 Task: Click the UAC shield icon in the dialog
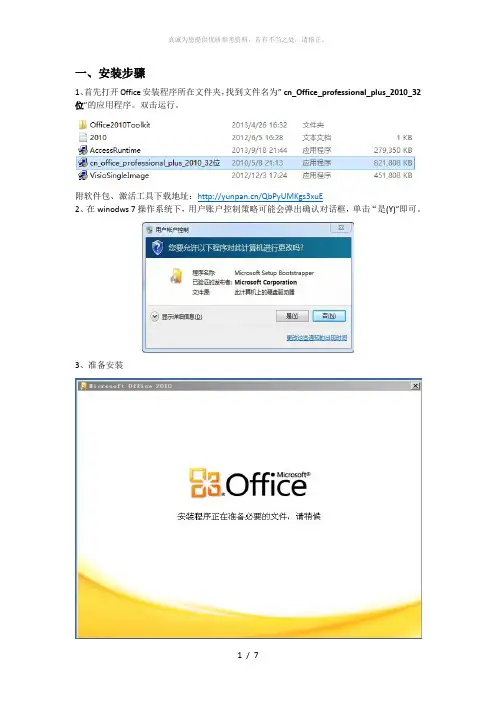click(x=157, y=247)
